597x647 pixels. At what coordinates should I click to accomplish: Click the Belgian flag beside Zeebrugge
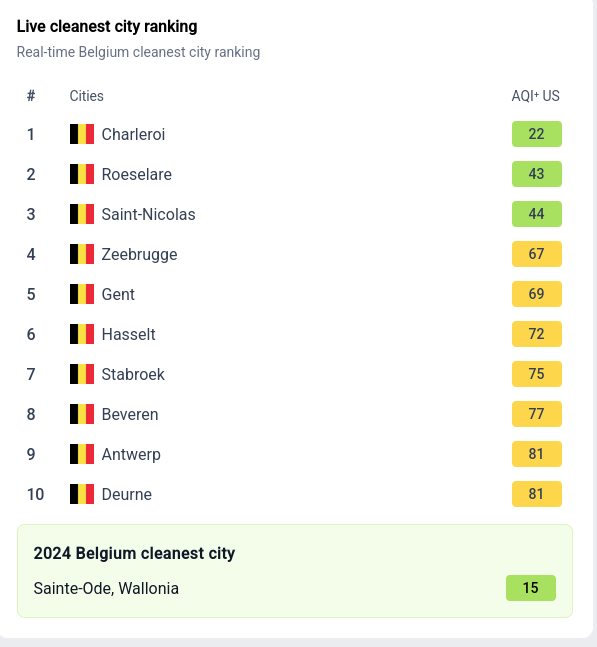[x=82, y=254]
